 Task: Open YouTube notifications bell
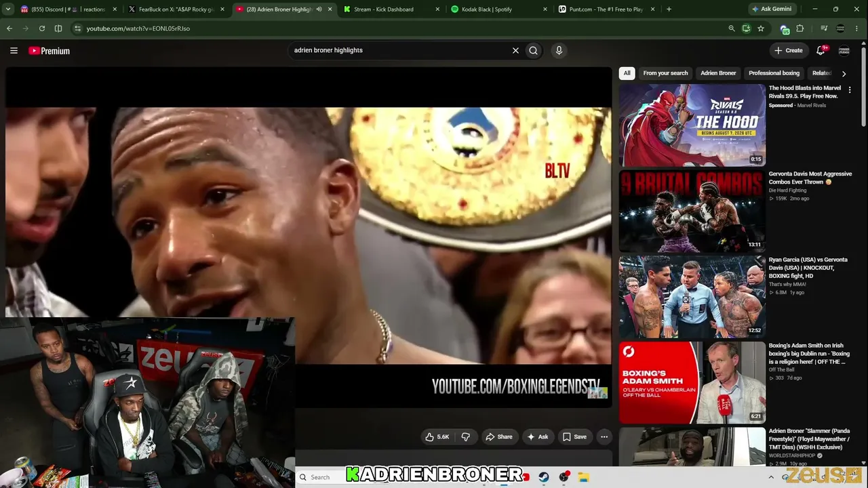pos(821,50)
